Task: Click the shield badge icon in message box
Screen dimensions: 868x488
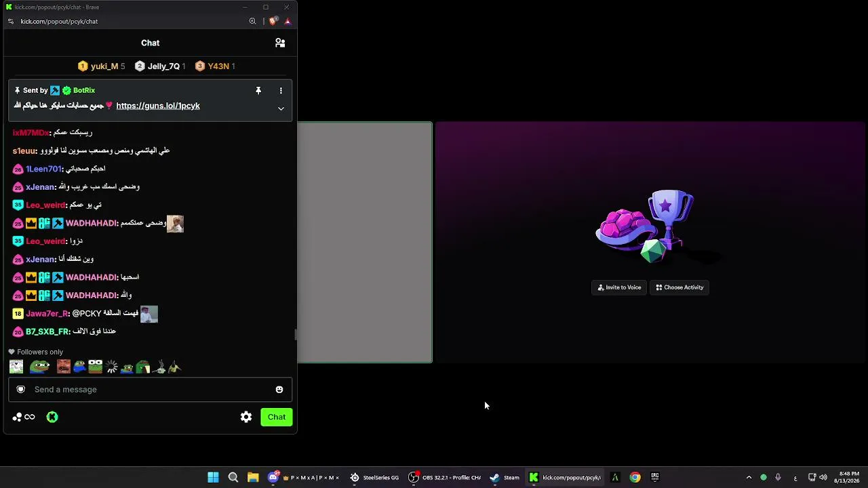Action: point(21,389)
